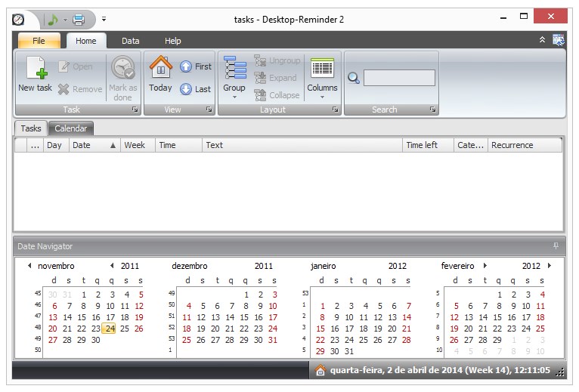
Task: Open the File menu
Action: [39, 41]
